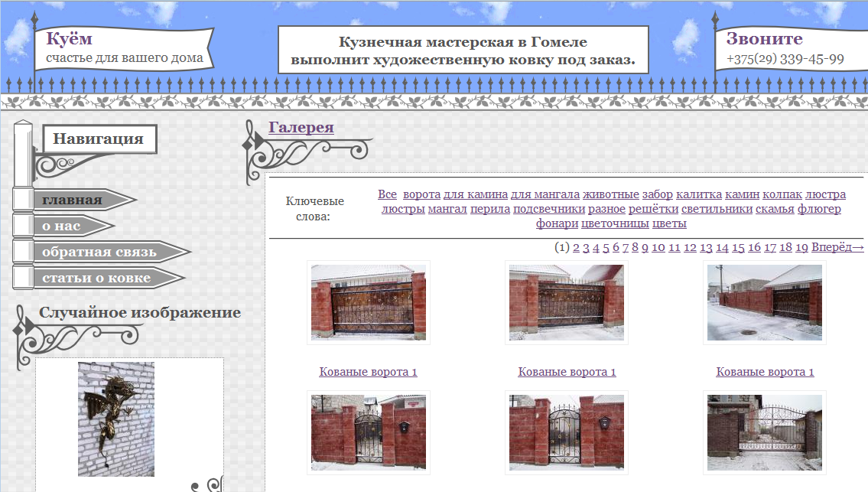Go to gallery page 8
The image size is (868, 492).
[635, 247]
